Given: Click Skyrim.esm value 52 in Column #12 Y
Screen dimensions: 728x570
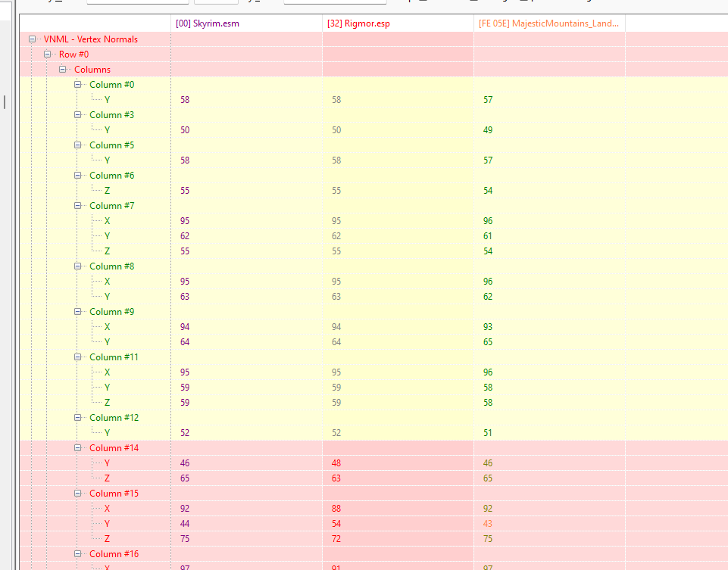Looking at the screenshot, I should (185, 433).
